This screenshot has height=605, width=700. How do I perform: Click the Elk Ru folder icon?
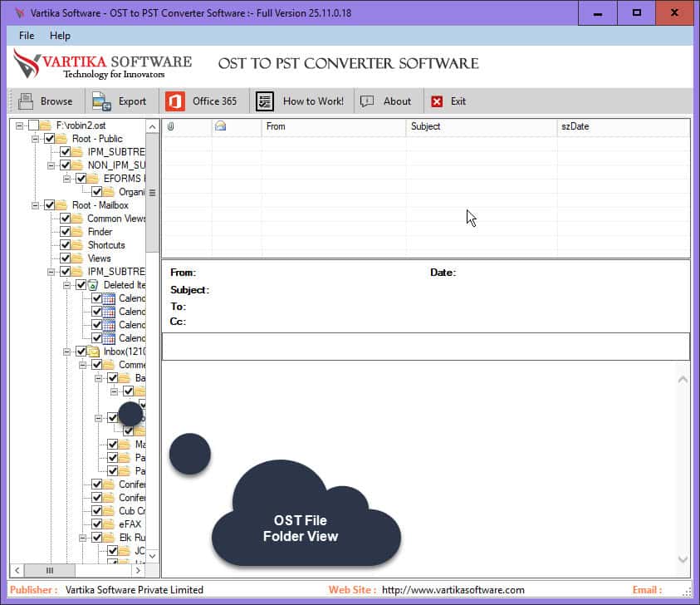109,538
